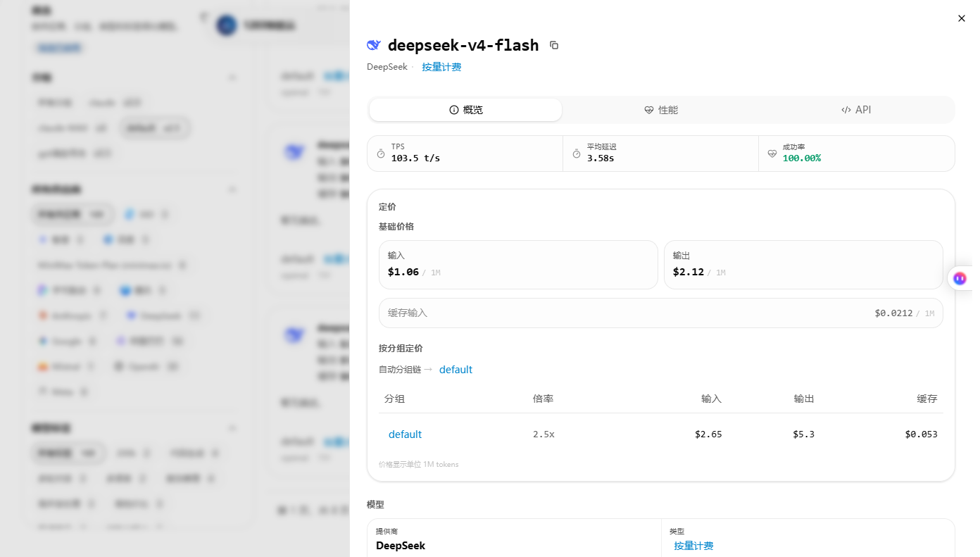The height and width of the screenshot is (557, 980).
Task: Click the $2.65 input cell in default row
Action: point(708,434)
